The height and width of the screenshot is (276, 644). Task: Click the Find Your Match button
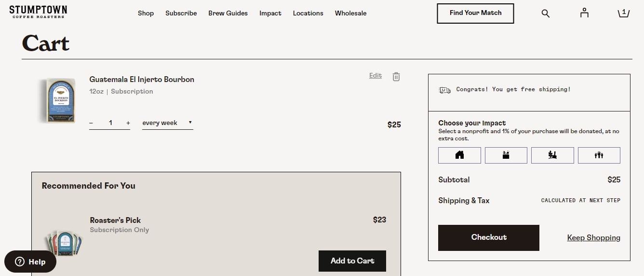pos(475,14)
